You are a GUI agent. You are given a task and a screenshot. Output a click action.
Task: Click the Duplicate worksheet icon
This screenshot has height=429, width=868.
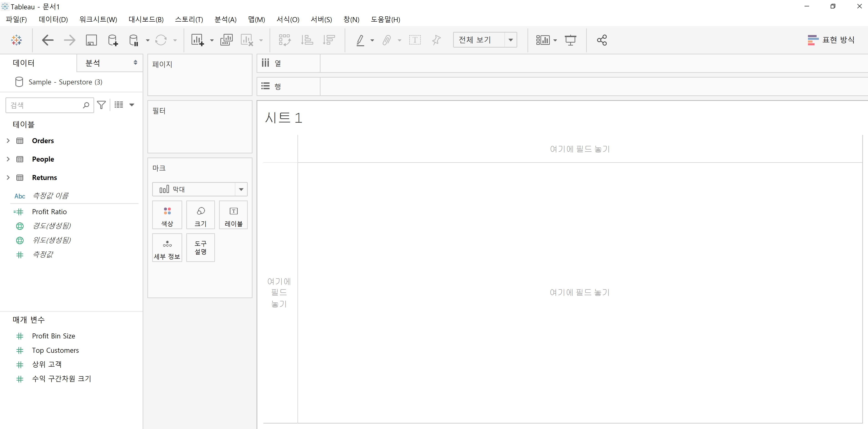pos(226,40)
